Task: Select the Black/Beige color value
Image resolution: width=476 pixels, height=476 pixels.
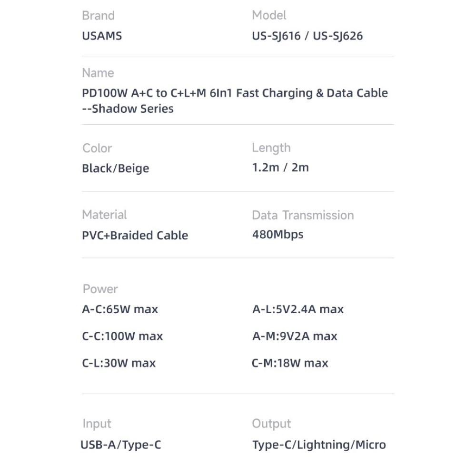Action: 115,169
